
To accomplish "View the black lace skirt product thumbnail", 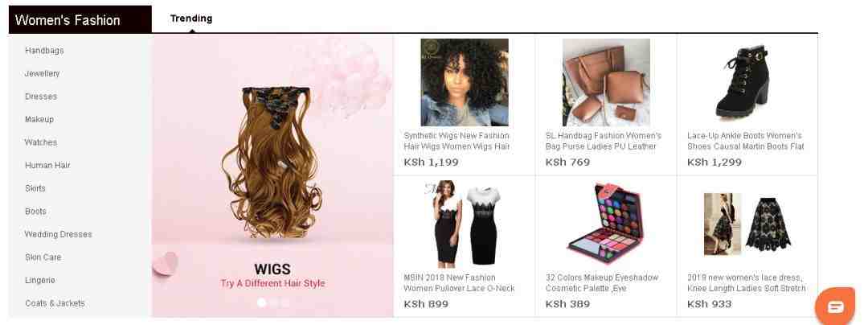I will 748,224.
